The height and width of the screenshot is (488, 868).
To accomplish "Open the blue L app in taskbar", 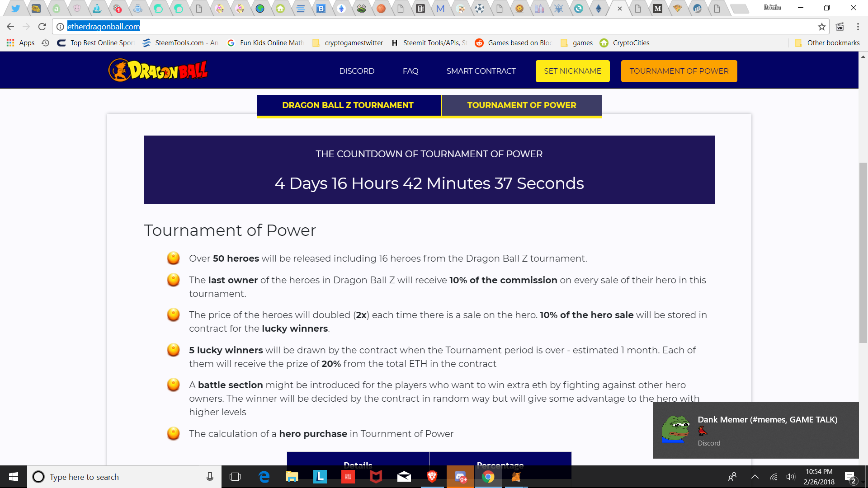I will (320, 477).
